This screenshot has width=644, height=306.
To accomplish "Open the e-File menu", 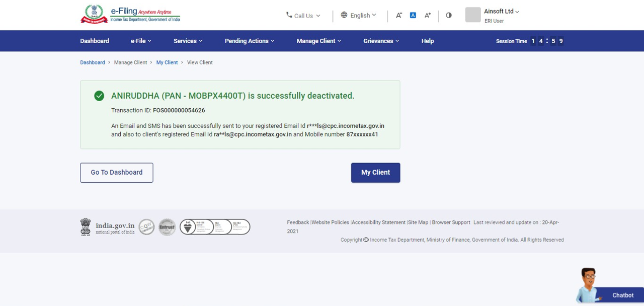I will coord(141,41).
